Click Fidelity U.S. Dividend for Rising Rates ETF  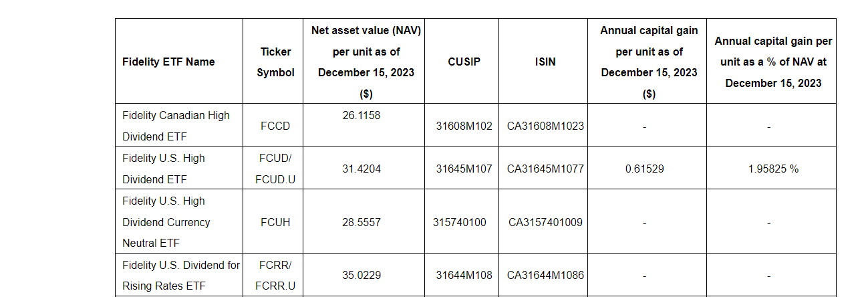pyautogui.click(x=181, y=276)
